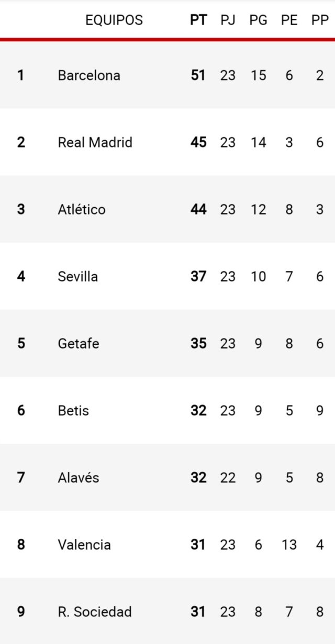The width and height of the screenshot is (335, 644).
Task: Click Alavés' 22 games played value
Action: pos(228,478)
